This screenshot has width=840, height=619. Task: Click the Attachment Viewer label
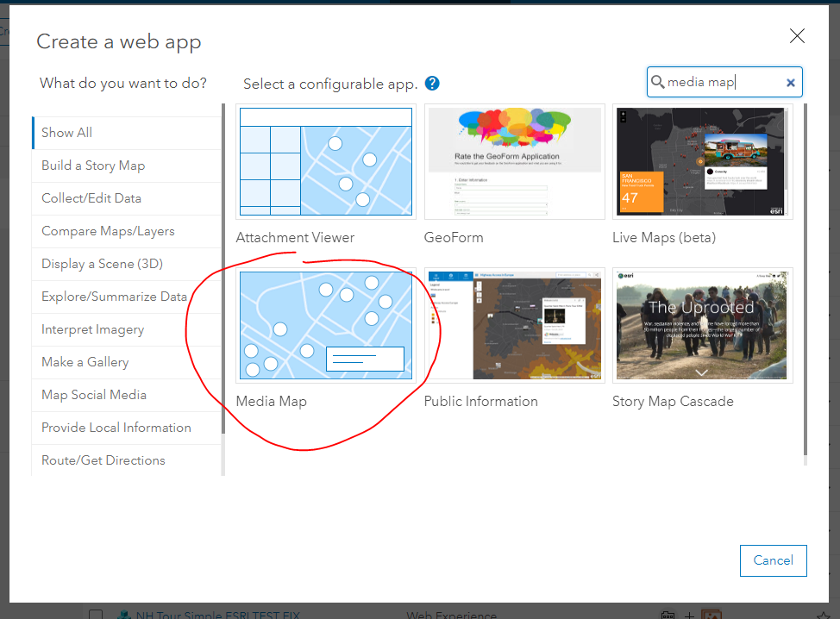[x=295, y=238]
